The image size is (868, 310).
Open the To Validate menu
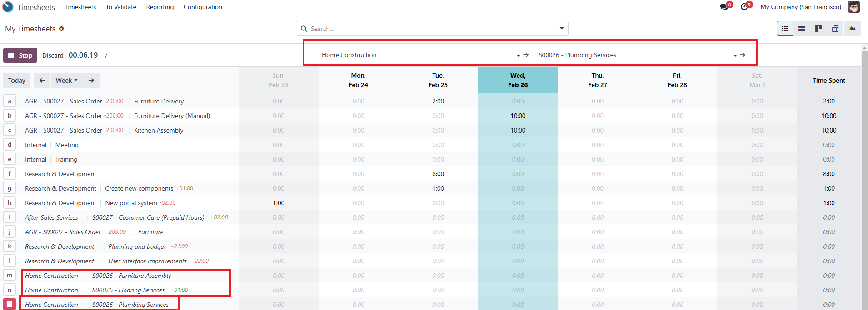pyautogui.click(x=121, y=7)
